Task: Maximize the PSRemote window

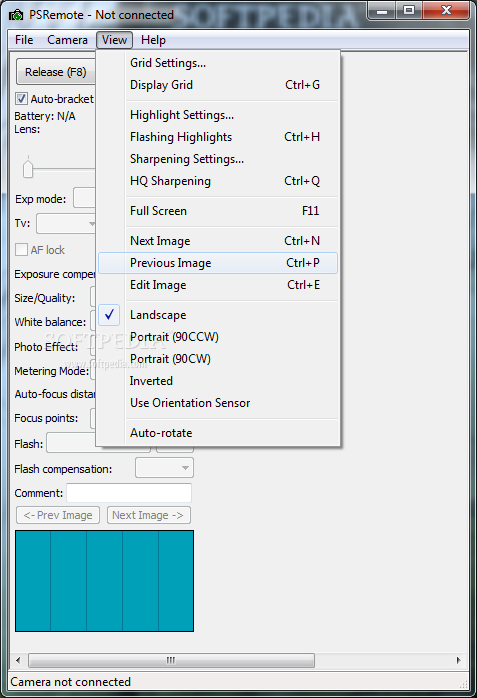Action: pyautogui.click(x=409, y=11)
